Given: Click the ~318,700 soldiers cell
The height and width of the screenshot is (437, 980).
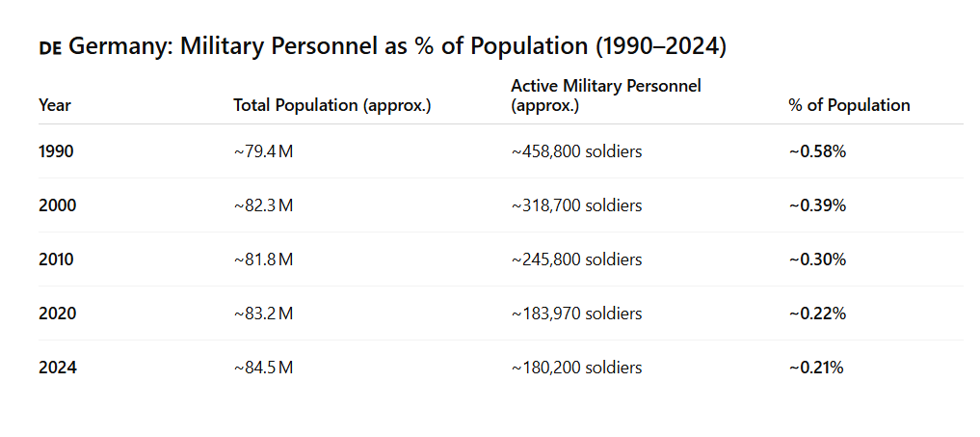Looking at the screenshot, I should [x=576, y=205].
